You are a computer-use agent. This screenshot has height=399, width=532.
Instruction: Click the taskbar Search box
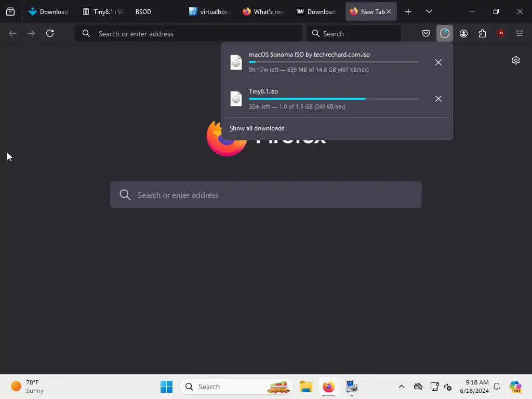236,387
